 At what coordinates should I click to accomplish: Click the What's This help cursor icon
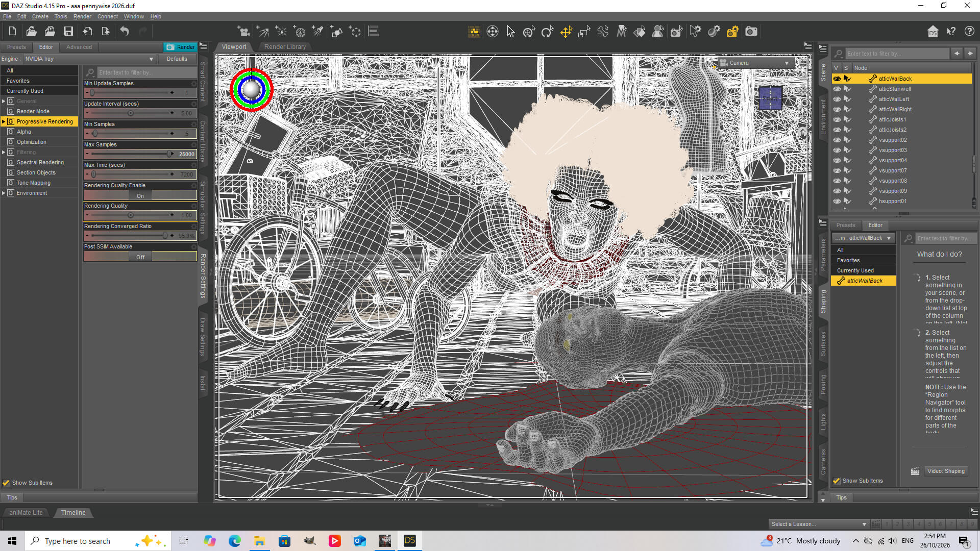coord(951,32)
